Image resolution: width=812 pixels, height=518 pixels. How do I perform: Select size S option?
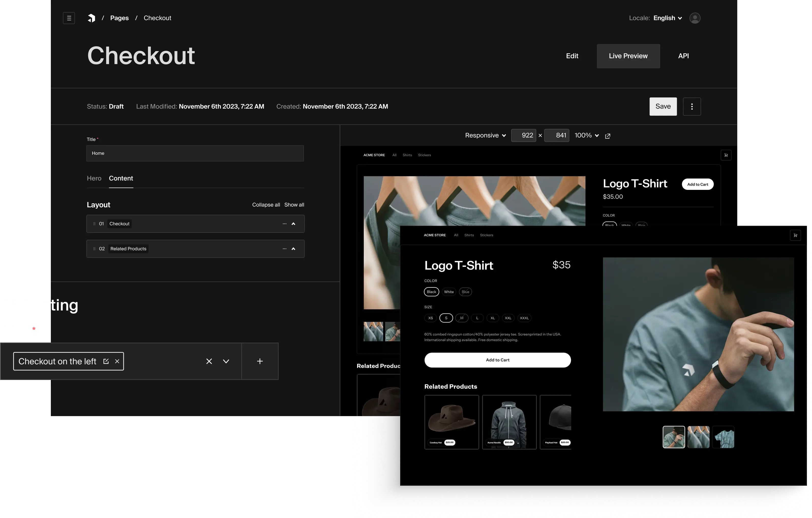click(x=446, y=318)
